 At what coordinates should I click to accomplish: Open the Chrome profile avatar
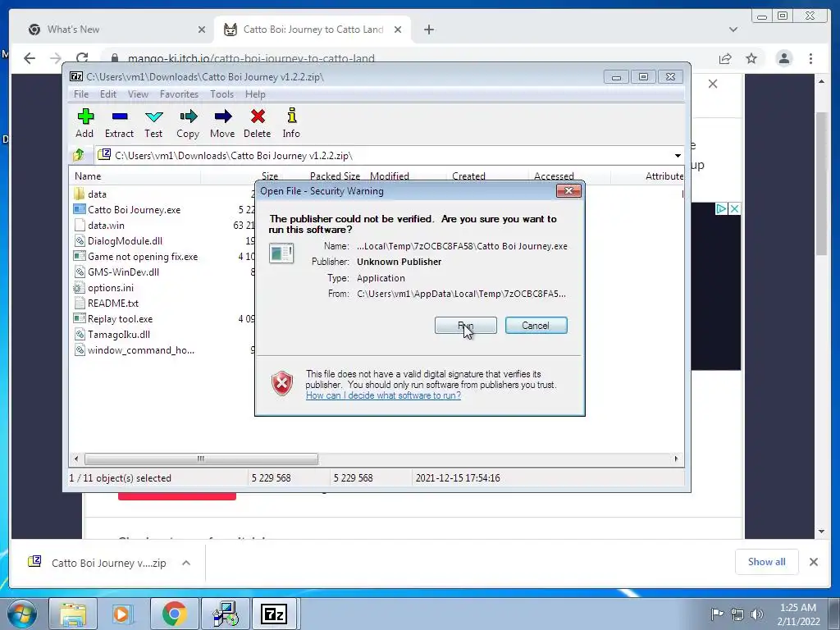[783, 58]
